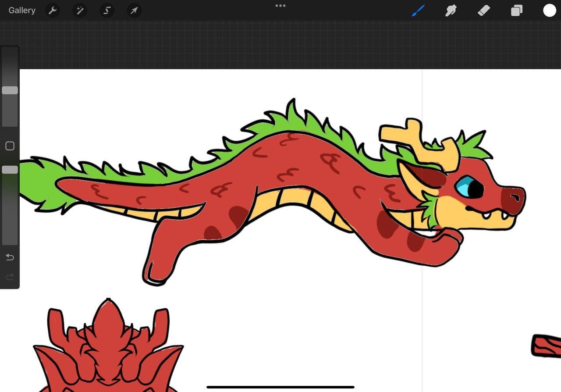This screenshot has height=392, width=561.
Task: Select the Eraser tool
Action: click(x=484, y=11)
